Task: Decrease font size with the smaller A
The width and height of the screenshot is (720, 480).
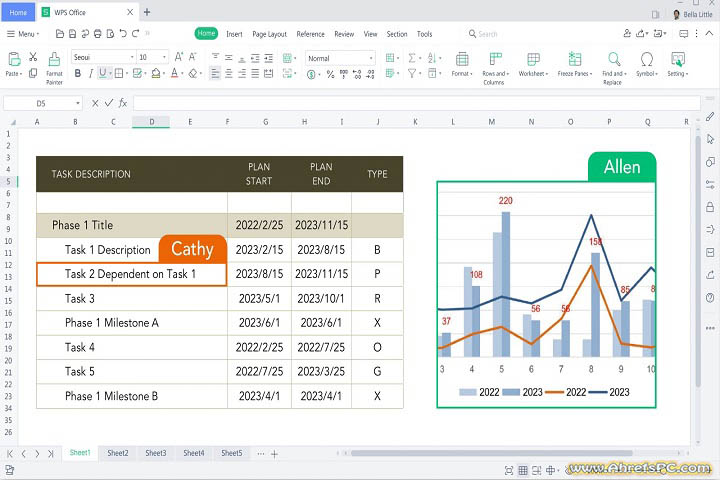Action: click(193, 57)
